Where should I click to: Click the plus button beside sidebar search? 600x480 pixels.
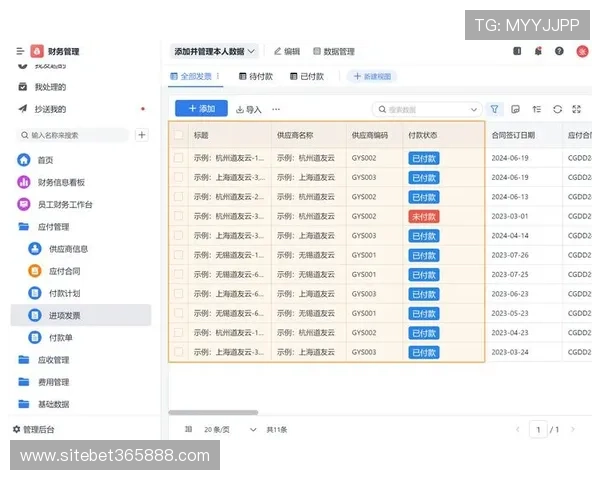point(142,135)
